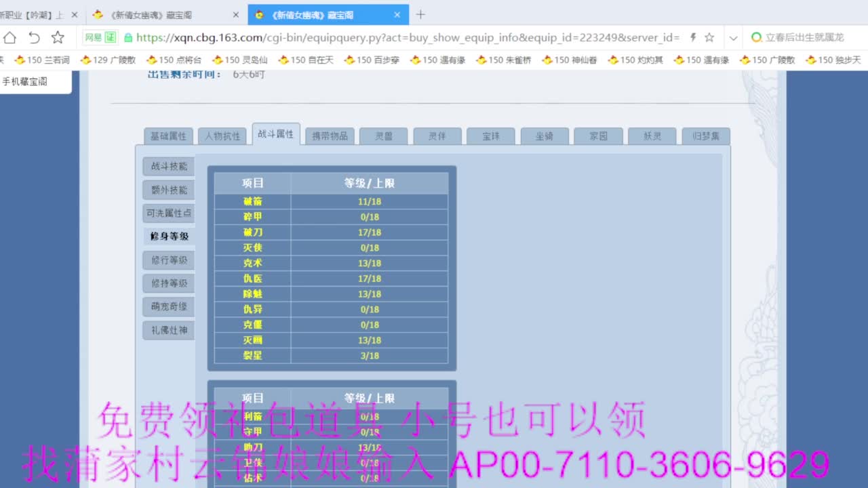The image size is (868, 488).
Task: Open the 150 神仙眷 bookmark
Action: 570,60
